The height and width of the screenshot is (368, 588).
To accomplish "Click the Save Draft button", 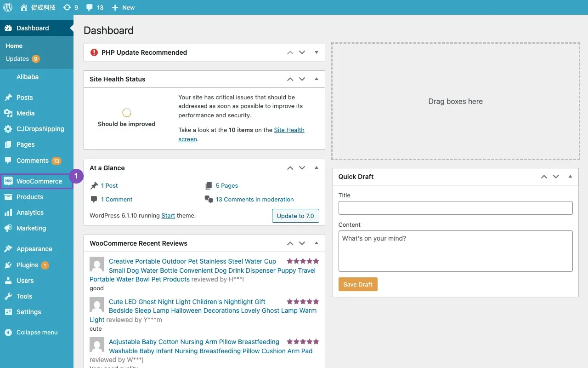I will 358,284.
